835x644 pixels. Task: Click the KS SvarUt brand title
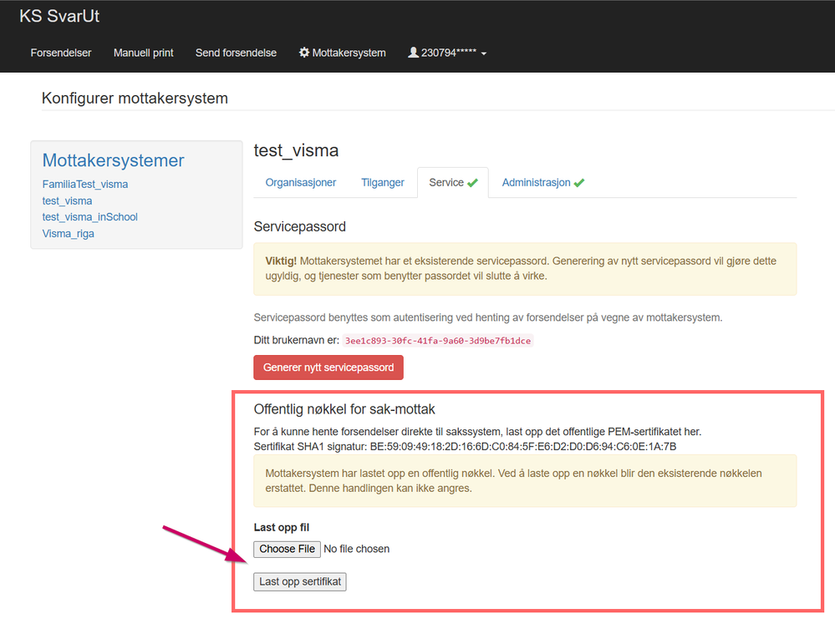coord(59,16)
